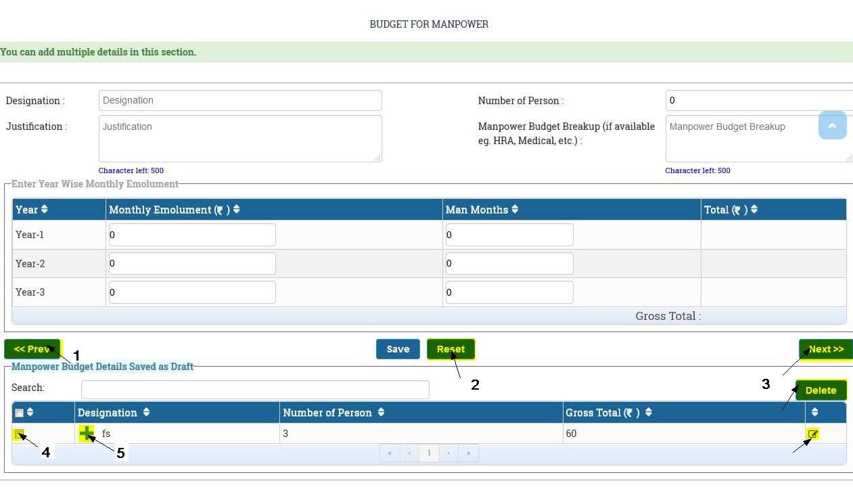Viewport: 853px width, 504px height.
Task: Sort emolument table by Man Months
Action: coord(515,210)
